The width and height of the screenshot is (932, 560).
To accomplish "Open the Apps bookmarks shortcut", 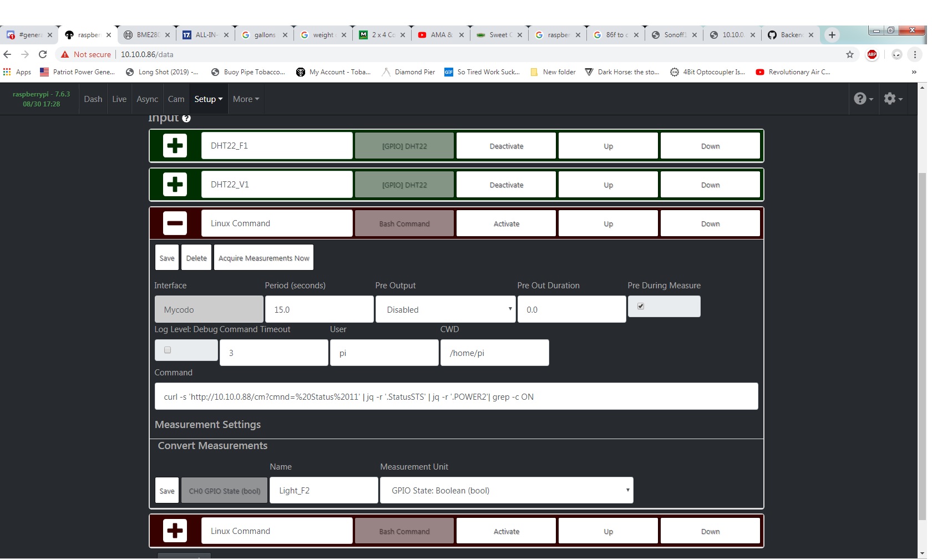I will click(x=17, y=72).
